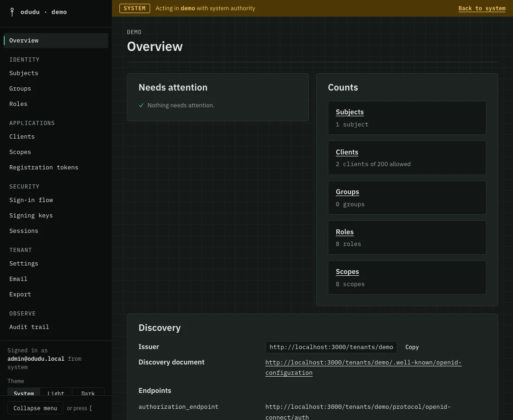Screen dimensions: 513x420
Task: Open the Overview page in sidebar
Action: point(56,41)
